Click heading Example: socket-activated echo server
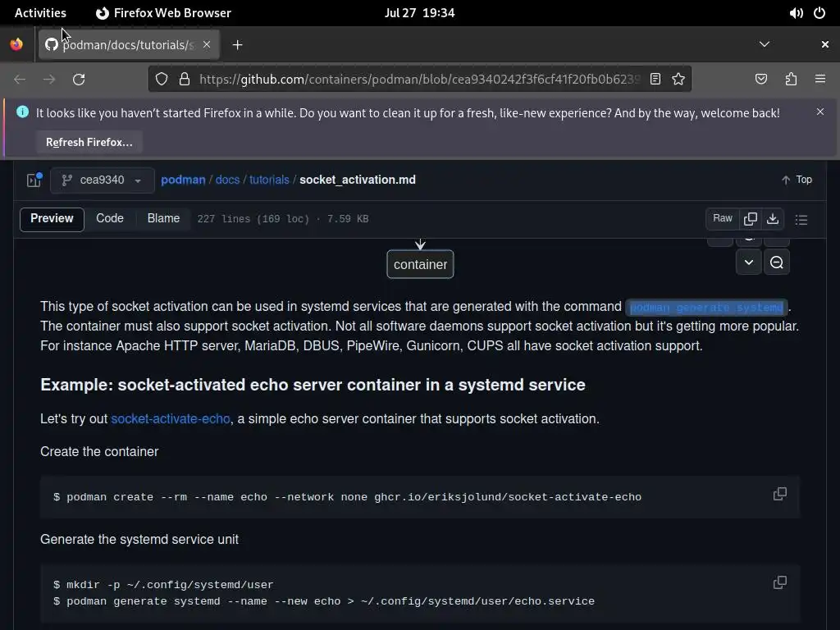Viewport: 840px width, 630px height. [x=313, y=385]
